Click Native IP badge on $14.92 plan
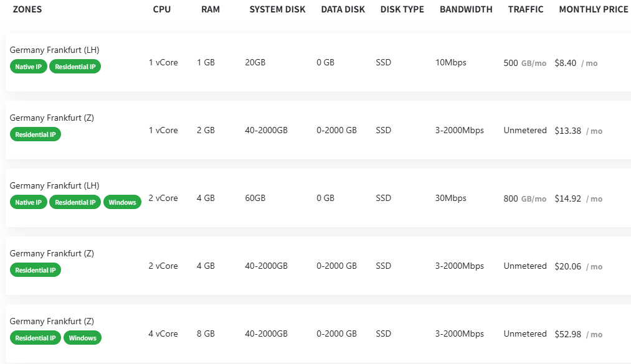The width and height of the screenshot is (631, 364). (x=29, y=202)
